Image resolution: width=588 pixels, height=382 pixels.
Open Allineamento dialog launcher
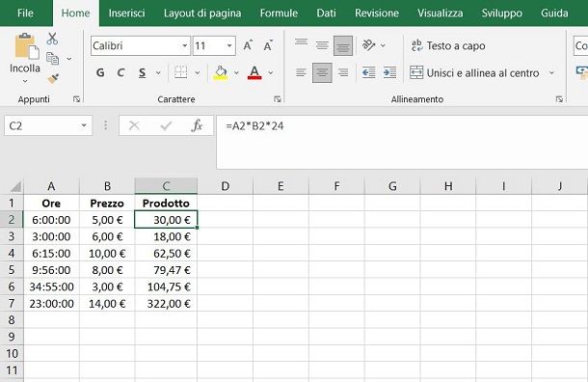point(559,99)
